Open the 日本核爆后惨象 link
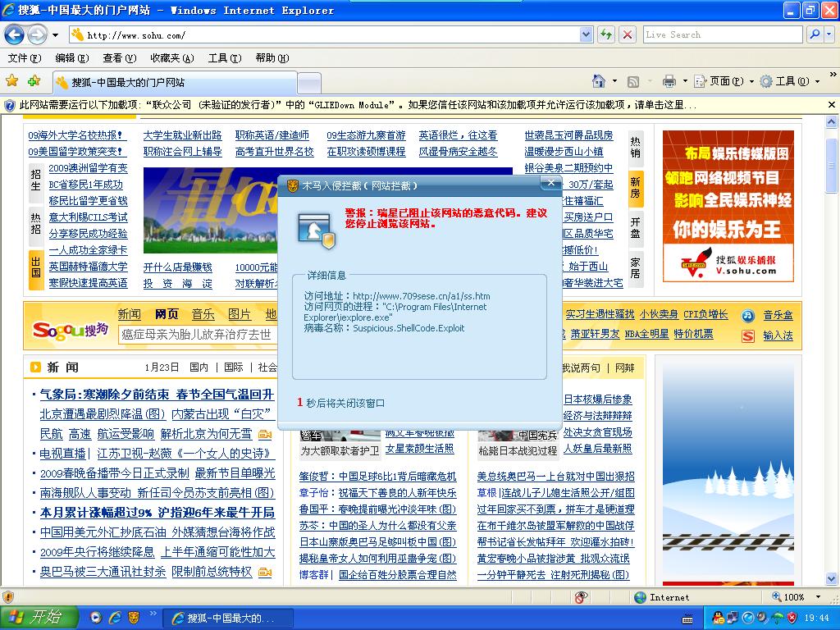 coord(598,399)
